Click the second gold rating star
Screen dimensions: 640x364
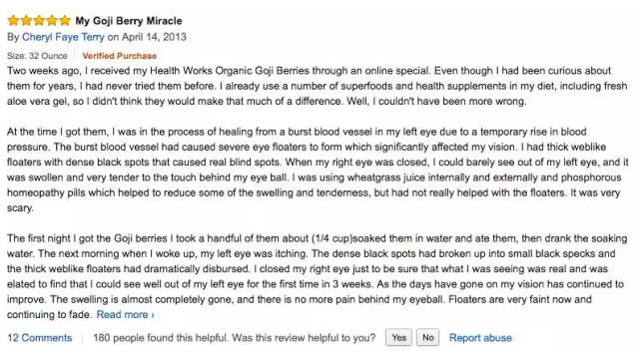tap(27, 20)
